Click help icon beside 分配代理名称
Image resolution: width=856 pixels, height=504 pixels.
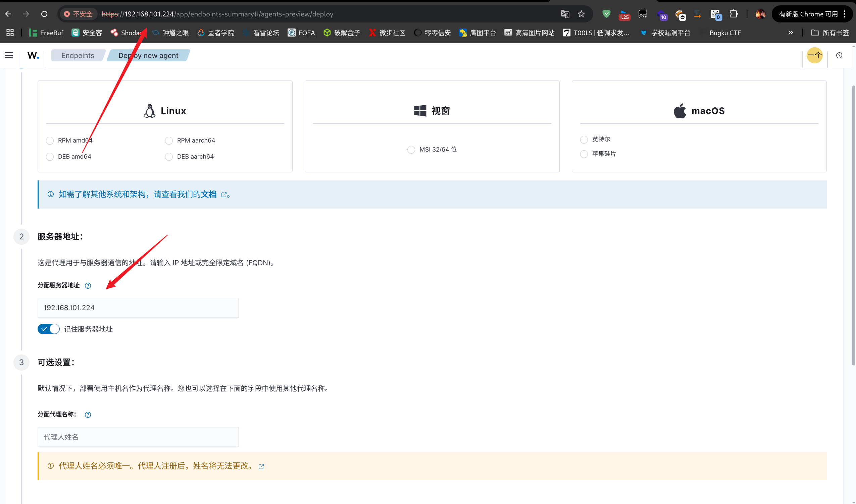[88, 415]
